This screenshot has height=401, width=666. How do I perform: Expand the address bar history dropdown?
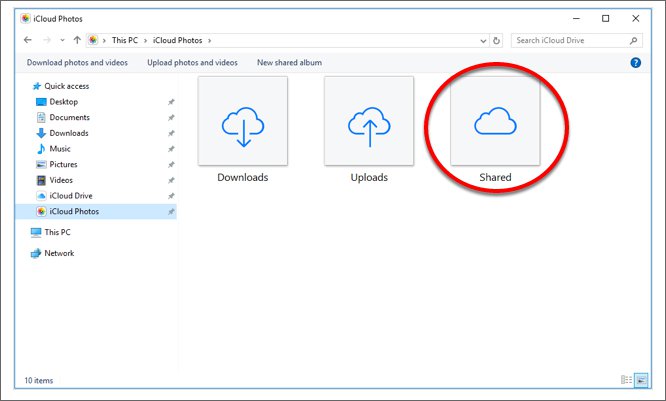(x=483, y=41)
